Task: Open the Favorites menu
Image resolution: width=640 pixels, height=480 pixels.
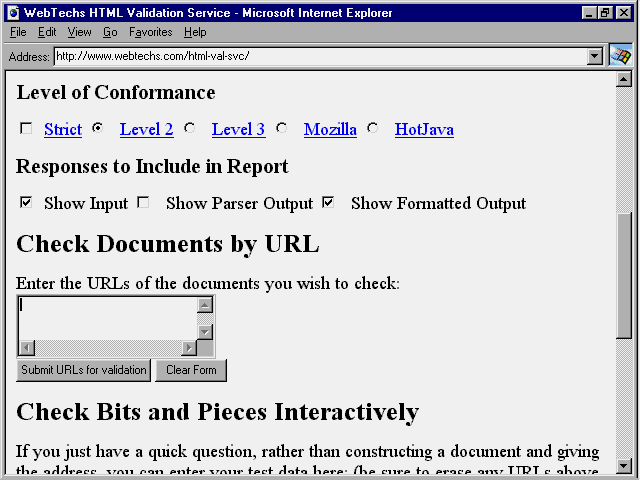Action: [151, 32]
